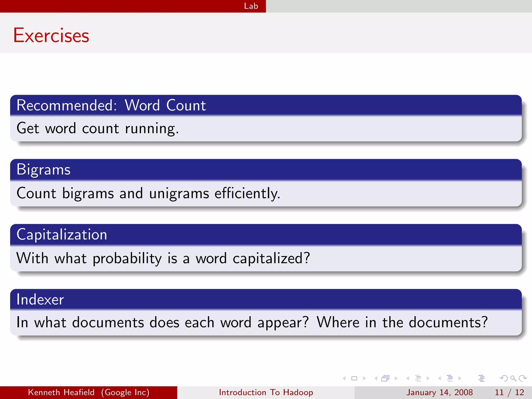Click the Exercises slide title

[x=51, y=35]
